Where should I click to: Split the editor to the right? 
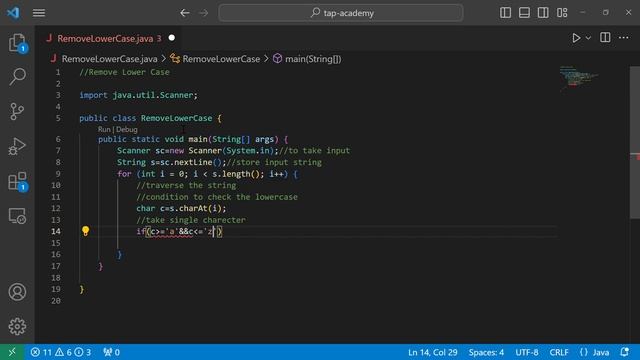[x=605, y=38]
